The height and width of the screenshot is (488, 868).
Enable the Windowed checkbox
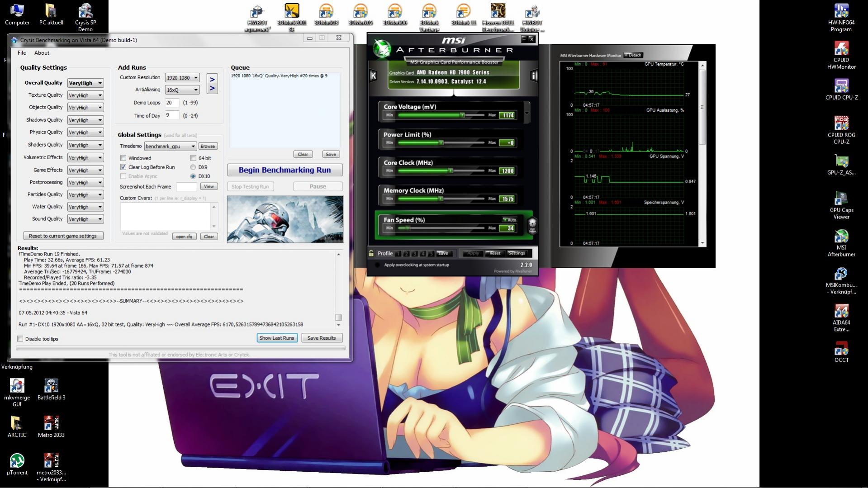[x=123, y=158]
